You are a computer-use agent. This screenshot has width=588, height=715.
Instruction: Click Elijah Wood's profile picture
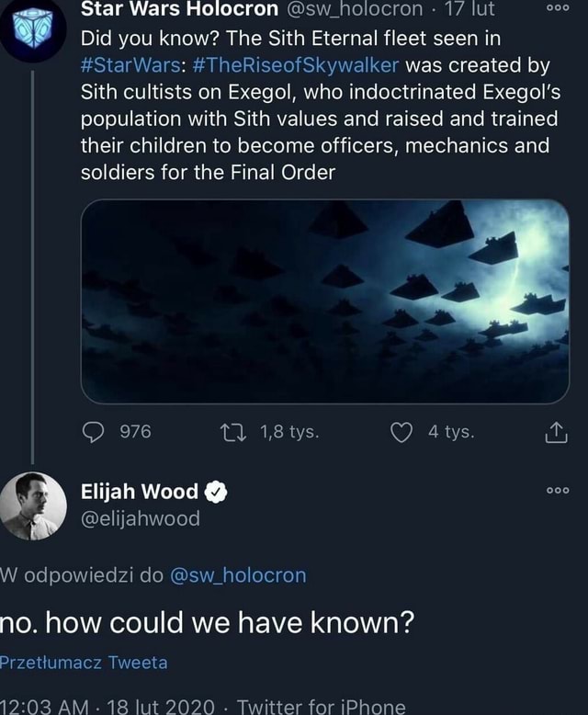click(34, 505)
